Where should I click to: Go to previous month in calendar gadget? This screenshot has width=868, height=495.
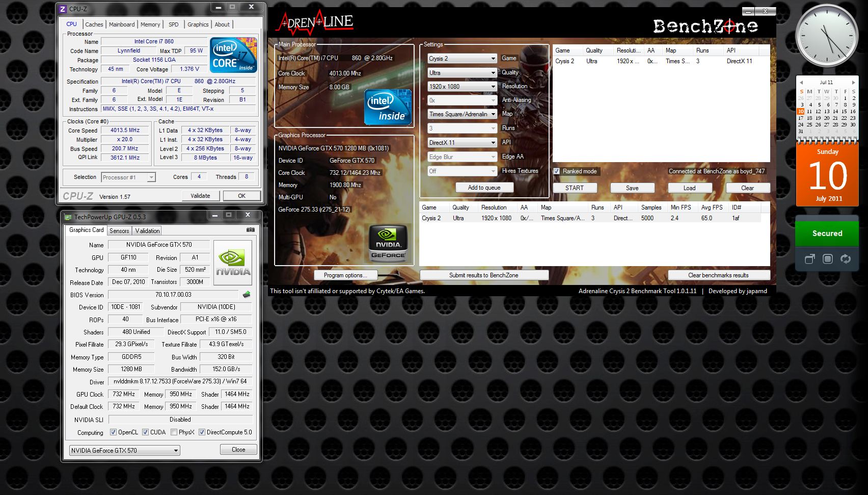coord(801,82)
